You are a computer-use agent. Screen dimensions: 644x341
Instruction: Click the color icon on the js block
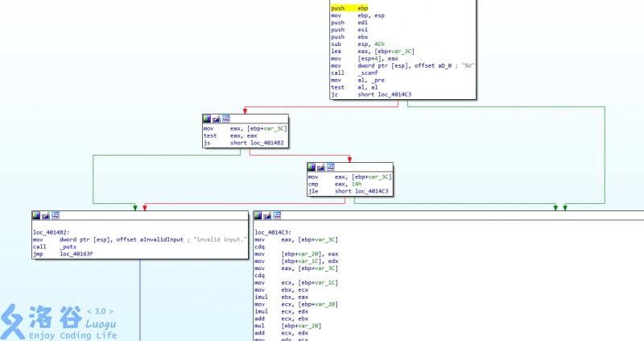[207, 119]
